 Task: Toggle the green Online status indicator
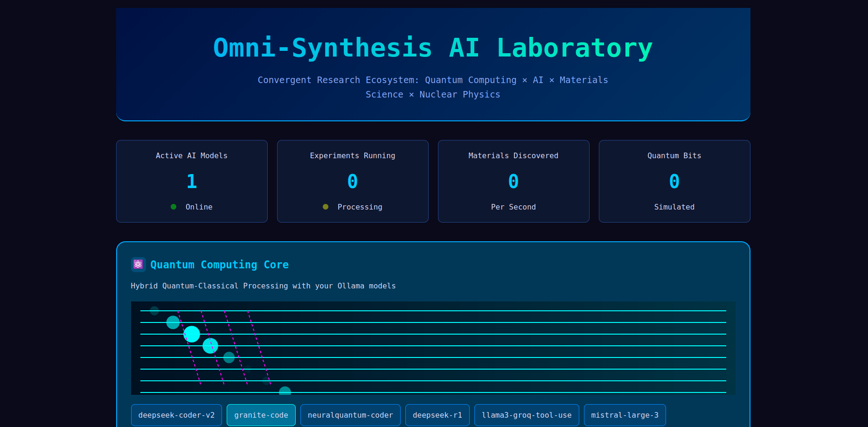click(173, 207)
